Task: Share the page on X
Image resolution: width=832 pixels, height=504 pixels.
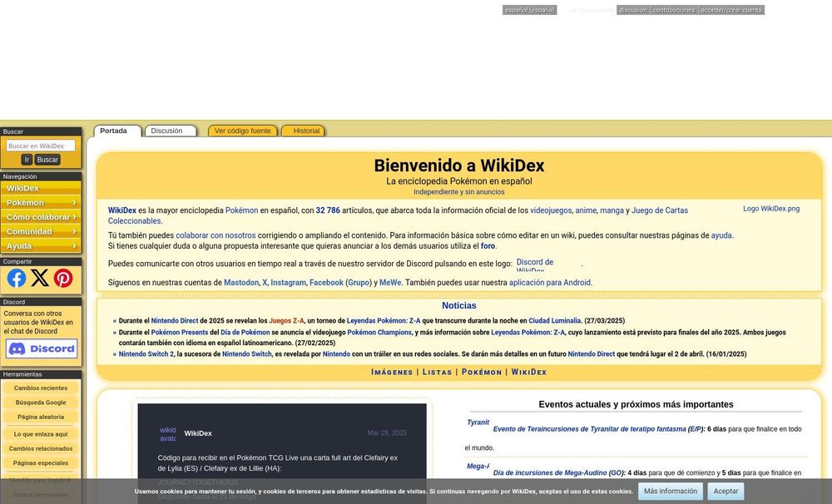Action: click(x=40, y=278)
